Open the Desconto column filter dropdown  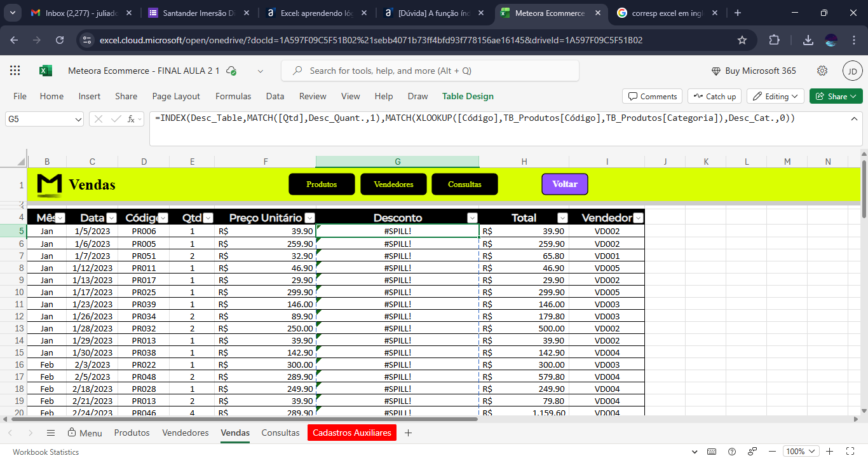coord(472,218)
